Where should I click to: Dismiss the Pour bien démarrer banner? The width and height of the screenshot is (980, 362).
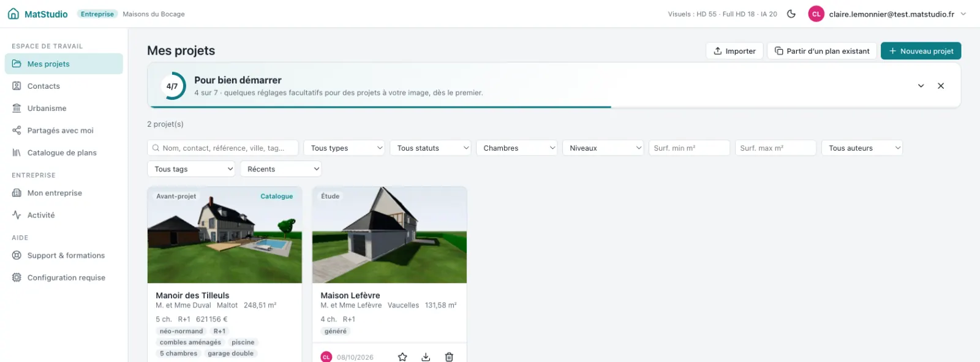coord(941,86)
